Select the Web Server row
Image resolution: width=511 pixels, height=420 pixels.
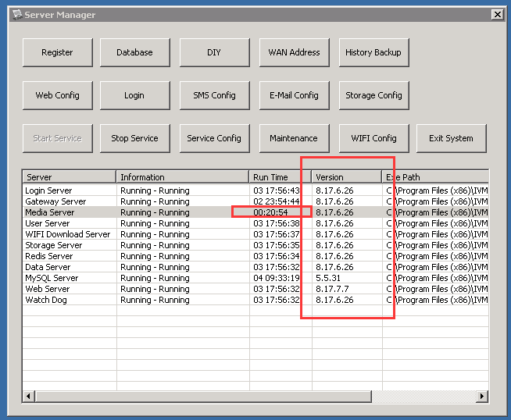[x=256, y=289]
